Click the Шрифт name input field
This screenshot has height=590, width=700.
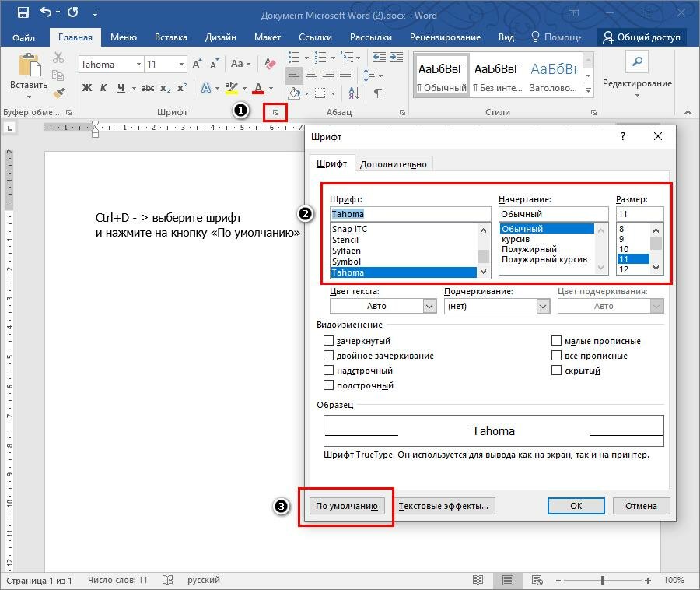pyautogui.click(x=410, y=214)
